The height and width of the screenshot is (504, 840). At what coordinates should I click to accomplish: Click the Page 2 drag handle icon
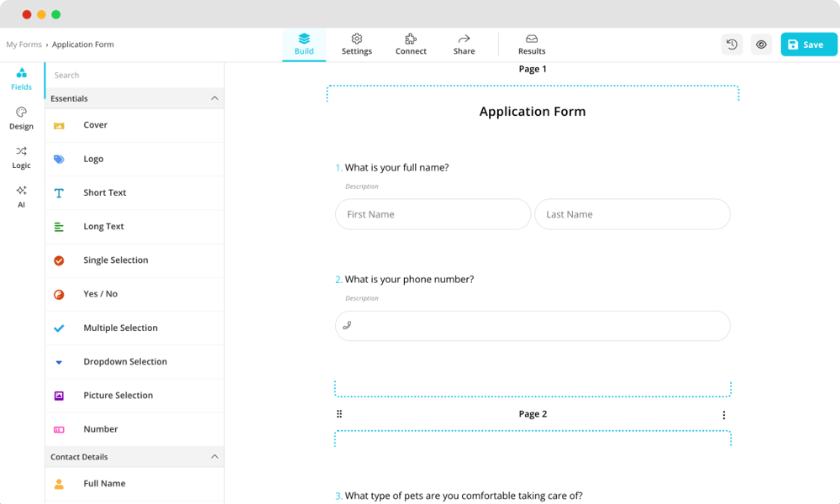pyautogui.click(x=339, y=414)
